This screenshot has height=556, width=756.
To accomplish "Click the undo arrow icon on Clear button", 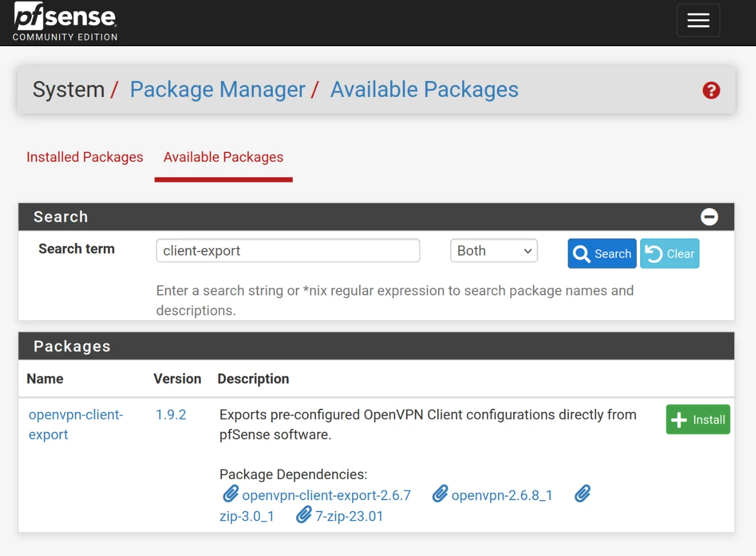I will (x=655, y=253).
